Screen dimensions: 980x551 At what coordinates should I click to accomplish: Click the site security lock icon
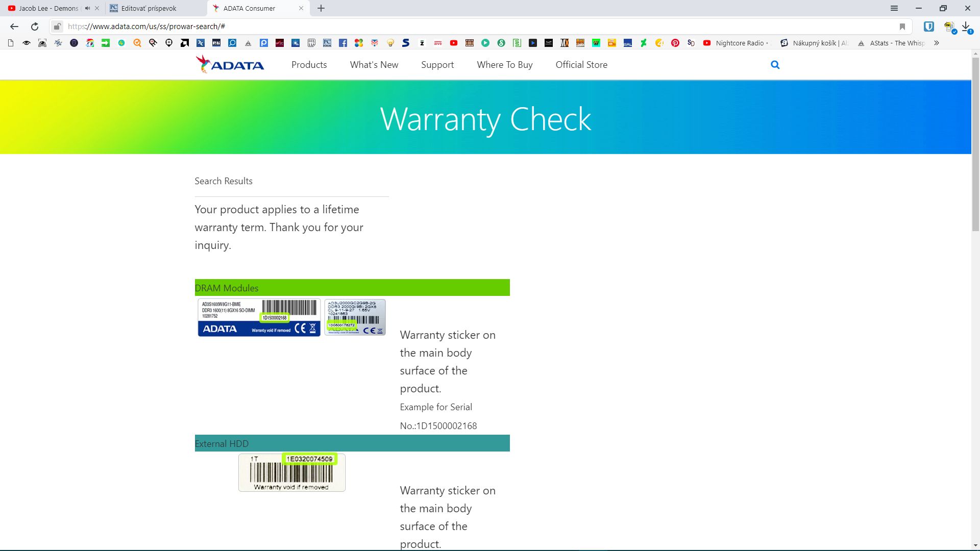click(58, 27)
